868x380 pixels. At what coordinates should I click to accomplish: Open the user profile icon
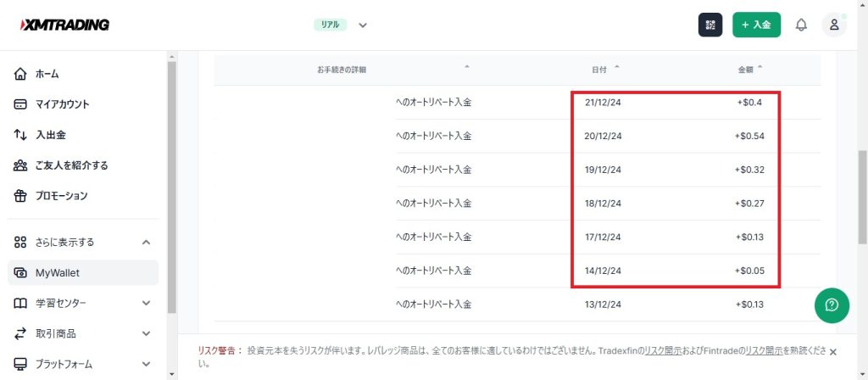(x=833, y=25)
